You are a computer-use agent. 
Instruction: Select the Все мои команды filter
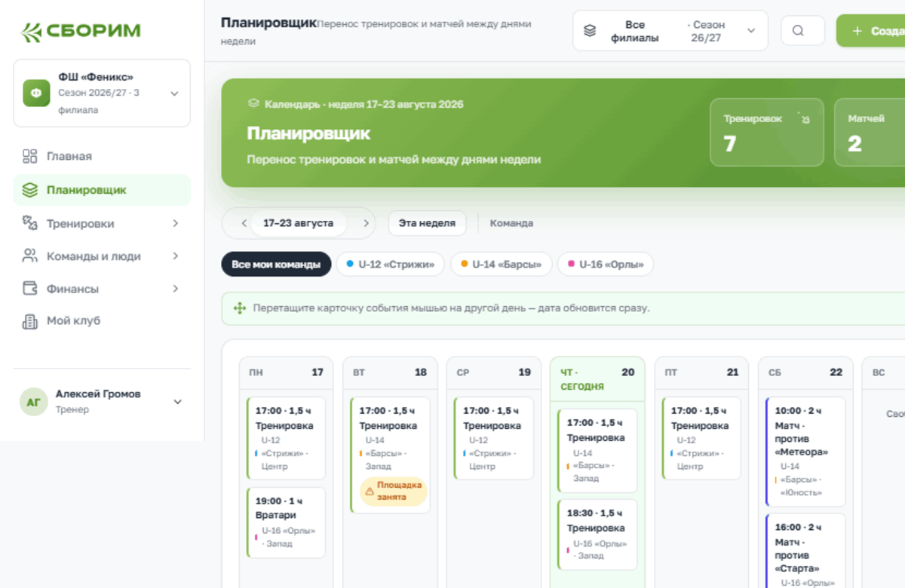276,265
